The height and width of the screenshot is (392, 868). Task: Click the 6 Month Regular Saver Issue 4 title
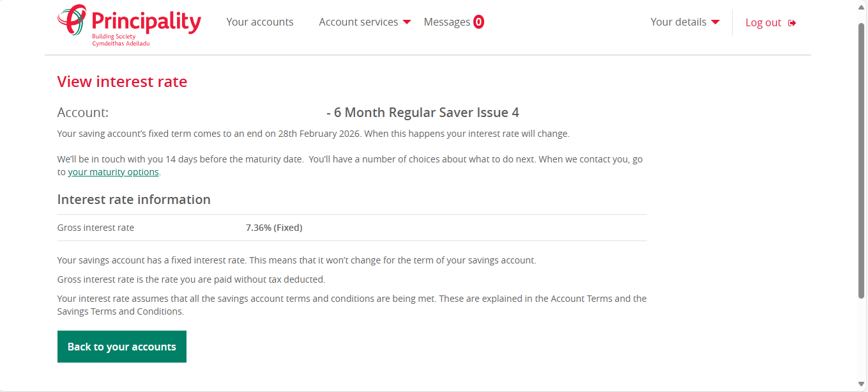427,113
